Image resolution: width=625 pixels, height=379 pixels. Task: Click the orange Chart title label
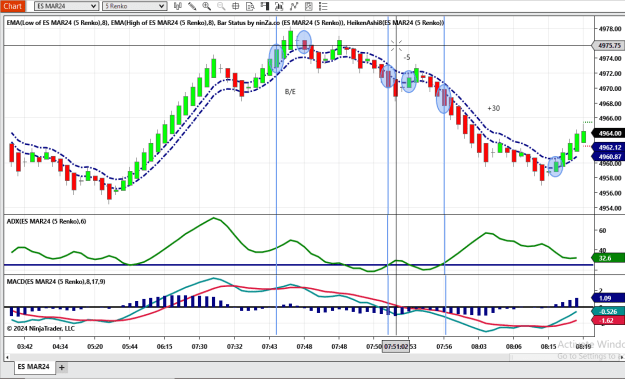coord(13,6)
